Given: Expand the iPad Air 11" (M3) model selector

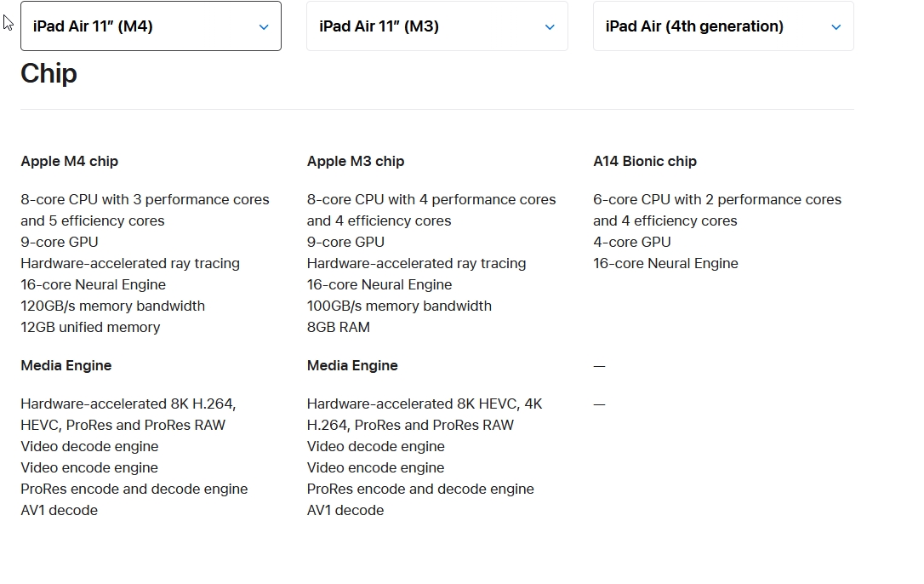Looking at the screenshot, I should pos(436,26).
